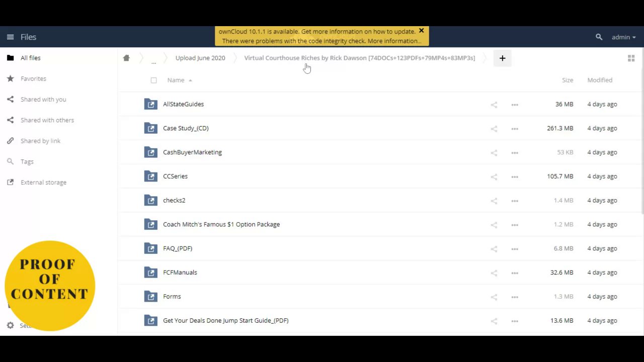Open more actions for Jump Start Guide_(PDF)
This screenshot has width=644, height=362.
(514, 321)
